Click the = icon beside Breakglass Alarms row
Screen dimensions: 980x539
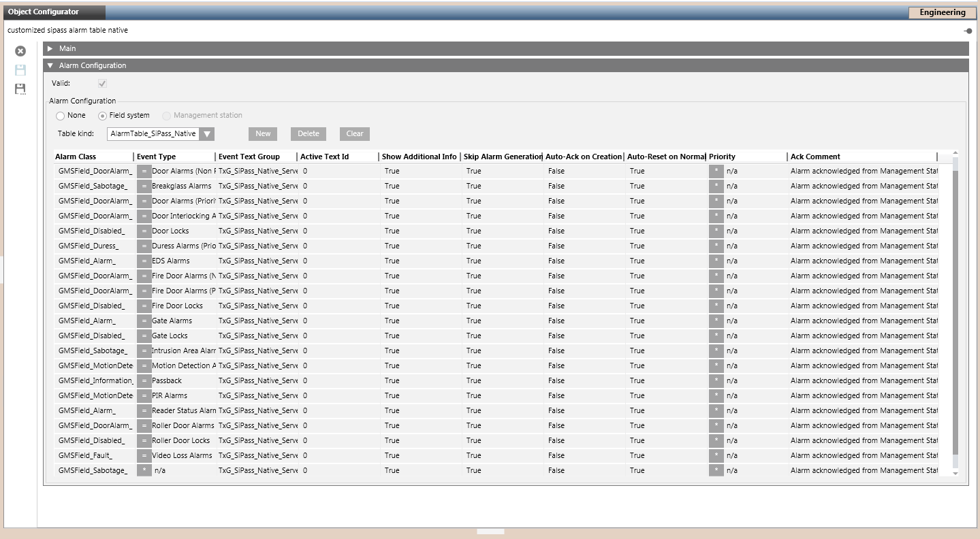[x=144, y=186]
